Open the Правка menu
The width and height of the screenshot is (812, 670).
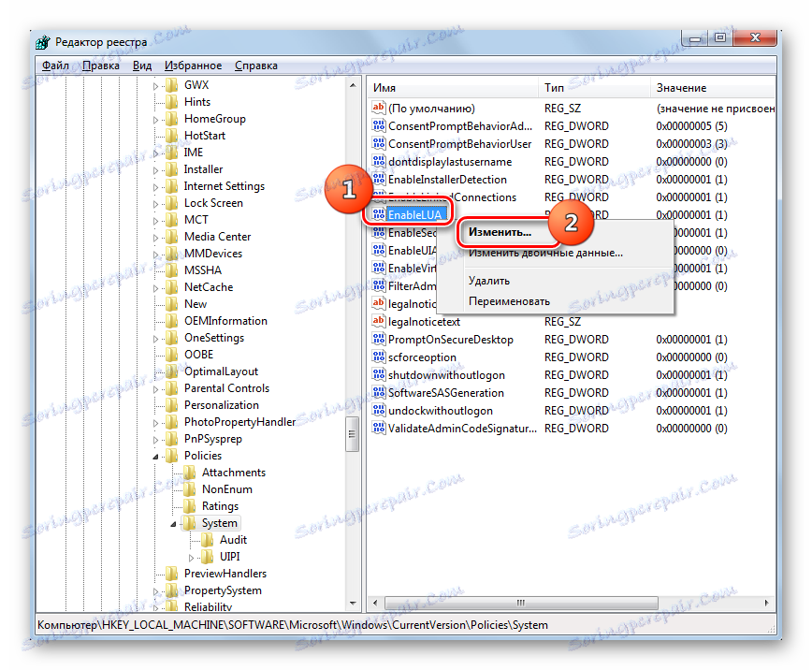coord(101,66)
